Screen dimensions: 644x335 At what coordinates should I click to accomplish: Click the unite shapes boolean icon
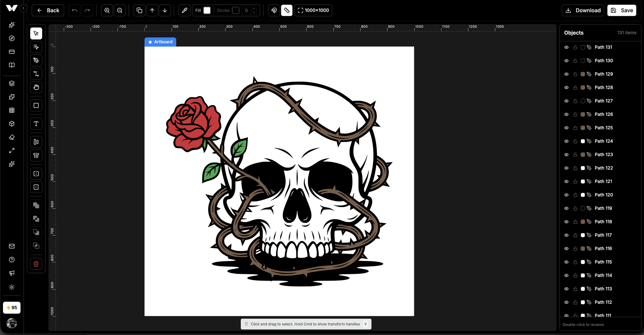point(36,206)
